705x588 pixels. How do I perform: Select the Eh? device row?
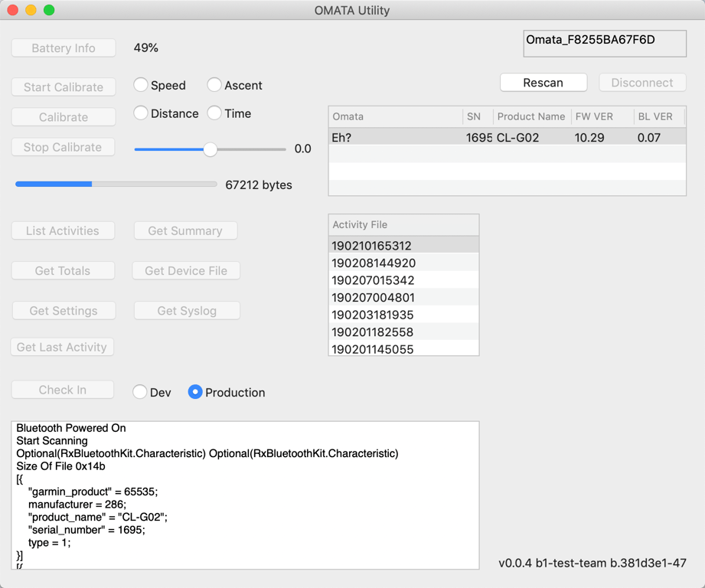(x=508, y=137)
